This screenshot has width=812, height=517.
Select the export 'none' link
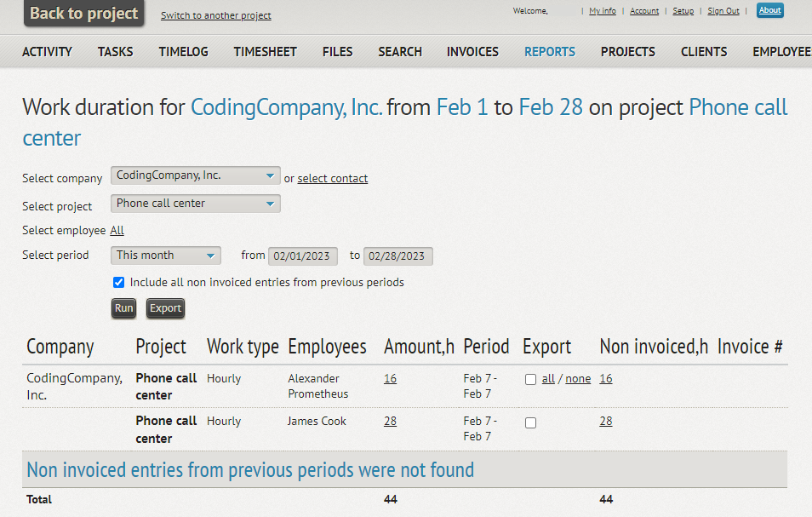click(x=578, y=379)
